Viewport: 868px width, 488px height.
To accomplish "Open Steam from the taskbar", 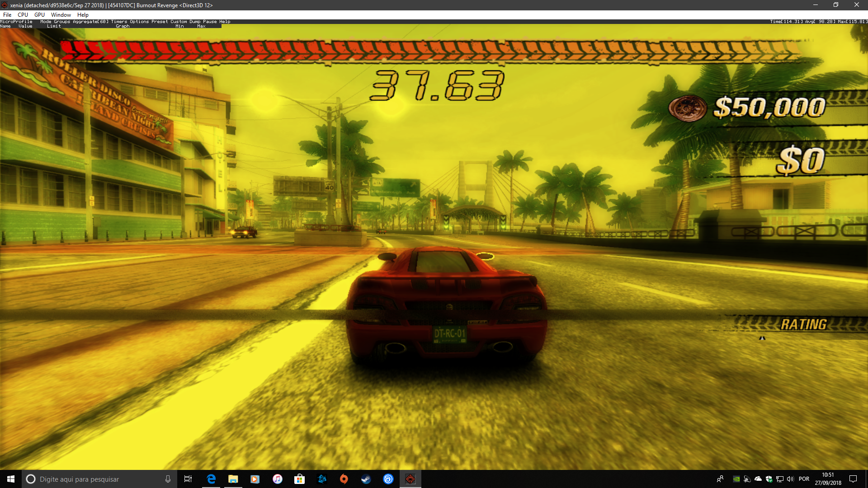I will (366, 479).
